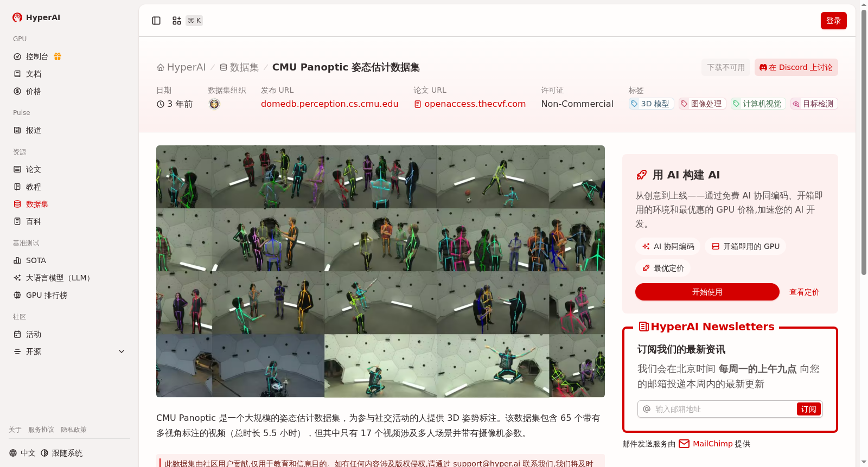Screen dimensions: 868x467
Task: Select the 计算机视觉 tag
Action: [x=758, y=104]
